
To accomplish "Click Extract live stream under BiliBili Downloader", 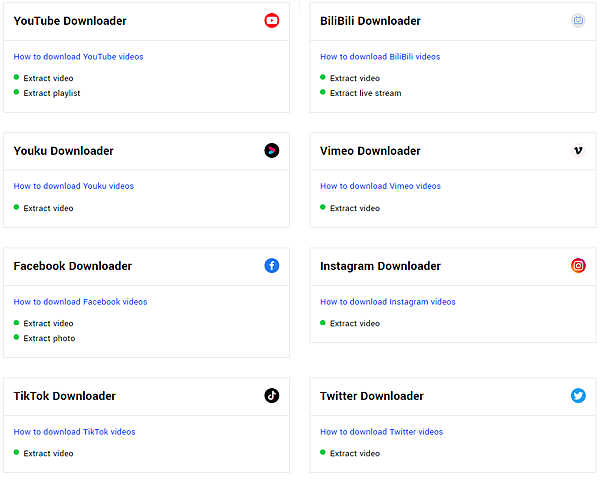I will coord(365,93).
